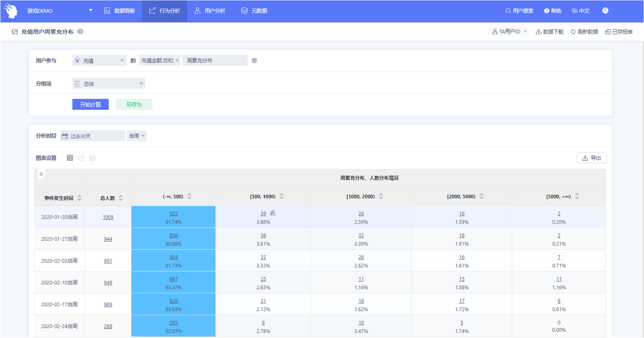The height and width of the screenshot is (338, 644).
Task: Click the 25 value link
Action: tap(263, 279)
